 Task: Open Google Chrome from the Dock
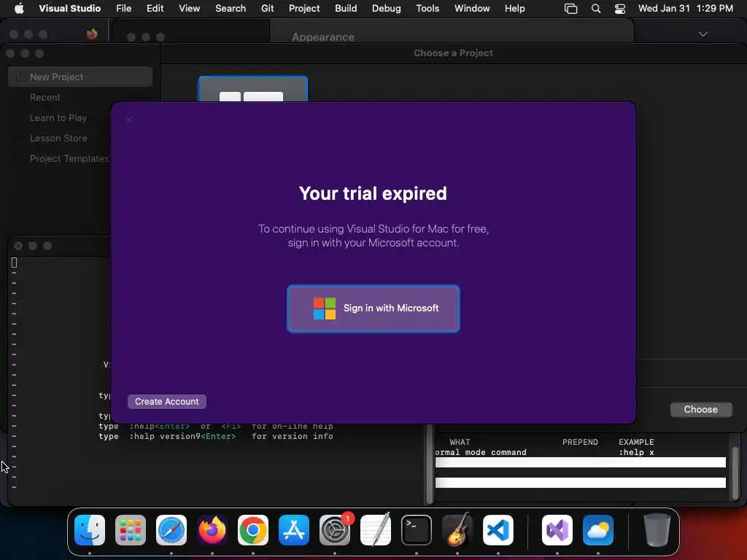click(253, 530)
